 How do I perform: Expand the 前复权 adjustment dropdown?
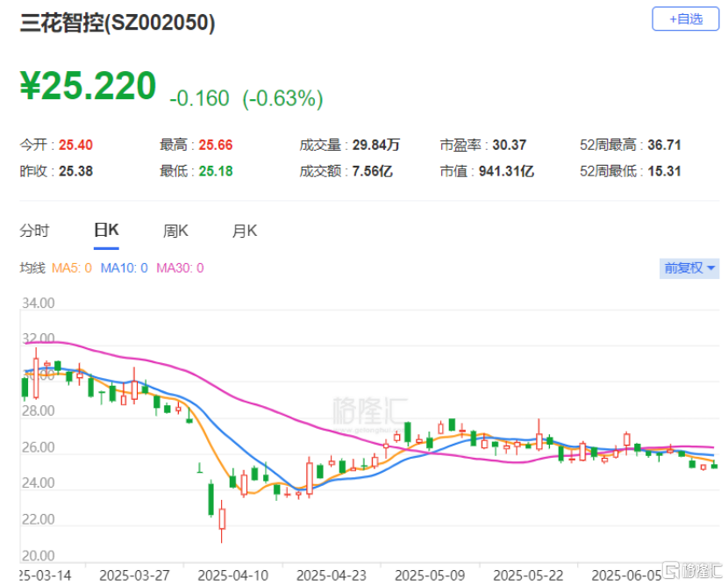click(x=689, y=268)
